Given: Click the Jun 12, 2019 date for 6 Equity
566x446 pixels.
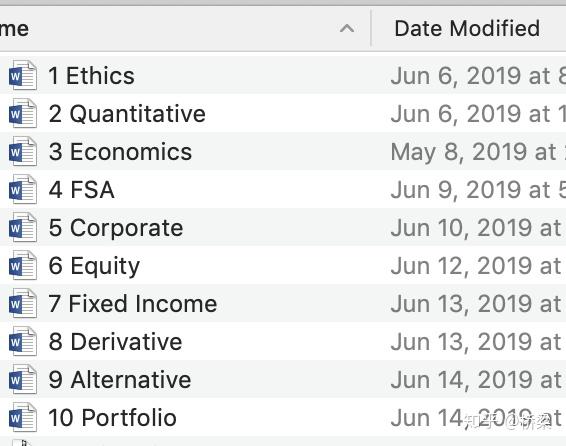Looking at the screenshot, I should [x=476, y=266].
